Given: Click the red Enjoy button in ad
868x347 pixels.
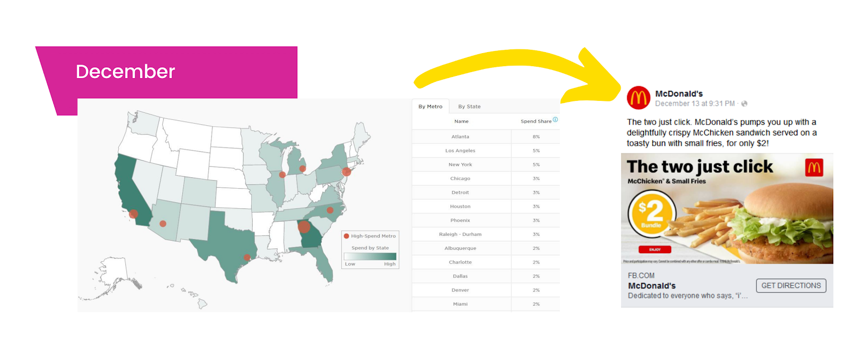Looking at the screenshot, I should 655,250.
